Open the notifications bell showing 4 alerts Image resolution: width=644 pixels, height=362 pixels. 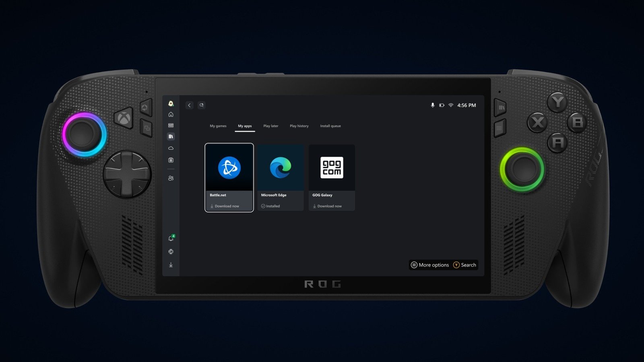coord(171,238)
